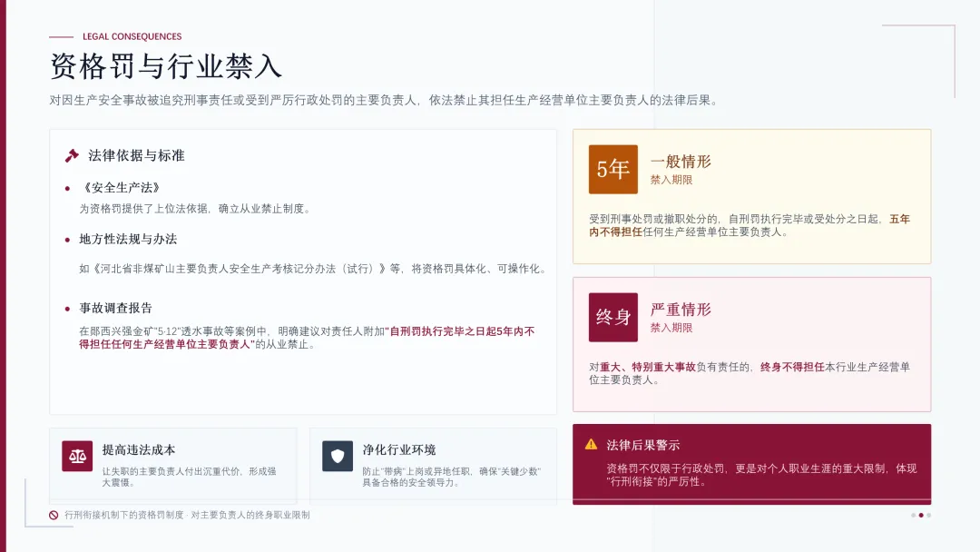
Task: Click the bullet item 事故调查报告
Action: pos(115,308)
